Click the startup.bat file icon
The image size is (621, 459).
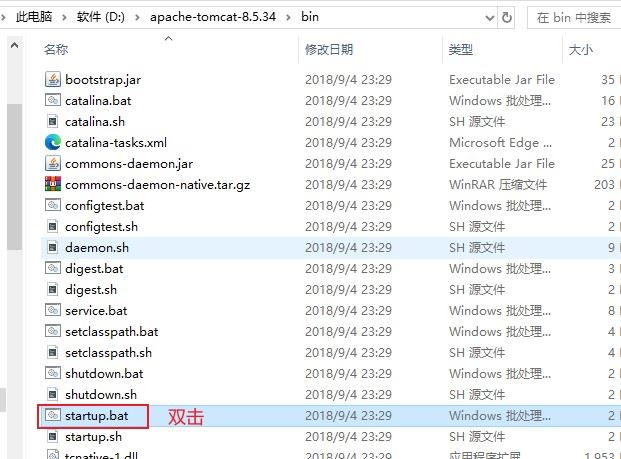(53, 415)
